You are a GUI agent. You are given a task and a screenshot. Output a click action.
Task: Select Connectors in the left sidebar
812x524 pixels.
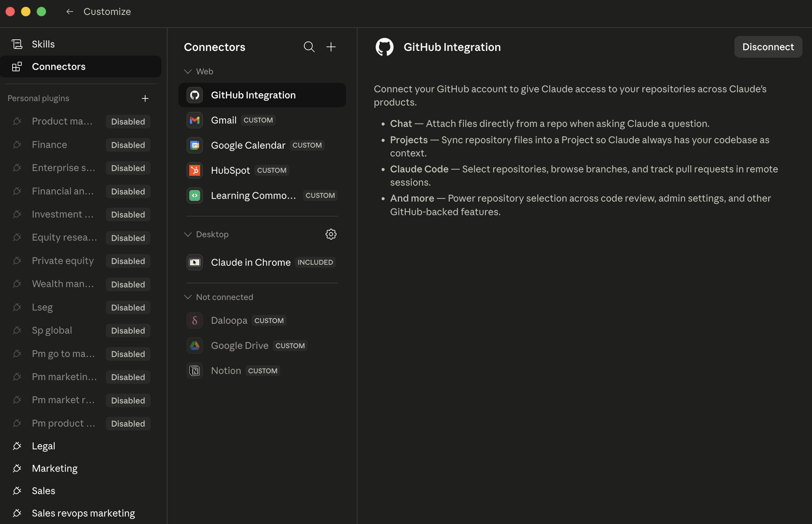81,67
